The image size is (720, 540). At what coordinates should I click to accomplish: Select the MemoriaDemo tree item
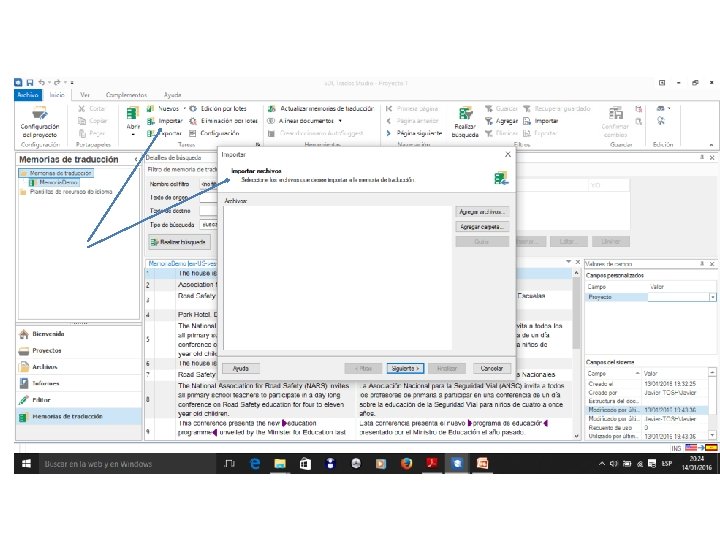pos(53,183)
